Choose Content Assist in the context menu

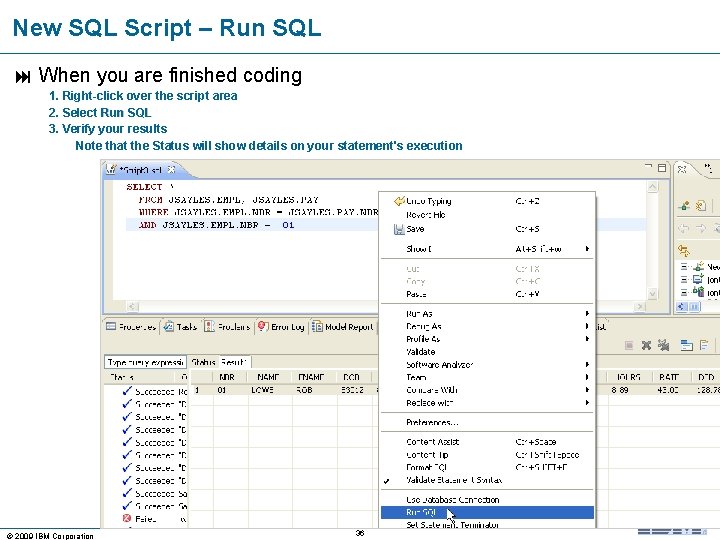(x=487, y=442)
